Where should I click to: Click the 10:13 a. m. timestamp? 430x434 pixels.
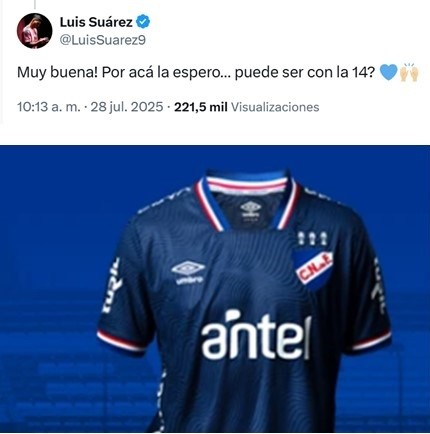pyautogui.click(x=49, y=107)
